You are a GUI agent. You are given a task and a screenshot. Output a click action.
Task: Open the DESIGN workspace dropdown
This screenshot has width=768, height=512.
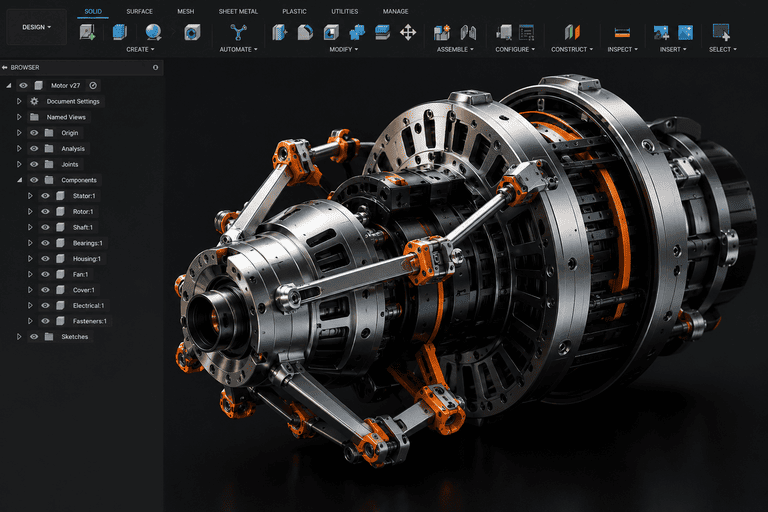[36, 27]
